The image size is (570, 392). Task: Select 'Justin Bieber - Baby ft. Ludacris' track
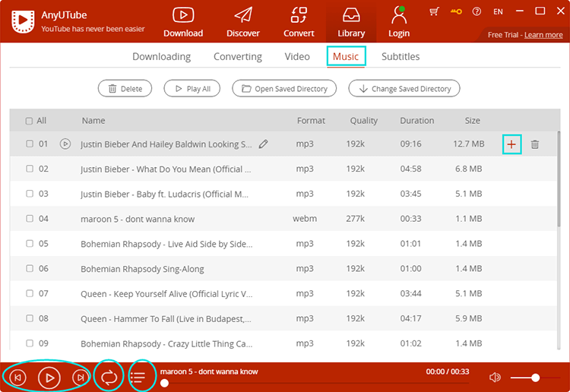[164, 194]
